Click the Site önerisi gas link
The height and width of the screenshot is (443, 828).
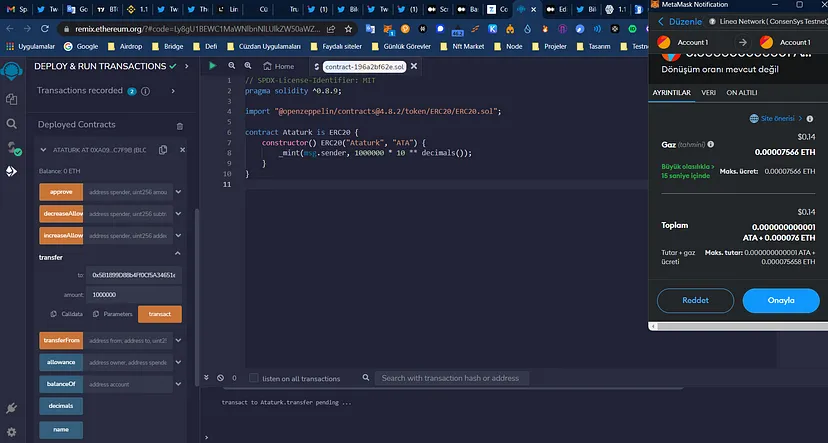point(776,118)
